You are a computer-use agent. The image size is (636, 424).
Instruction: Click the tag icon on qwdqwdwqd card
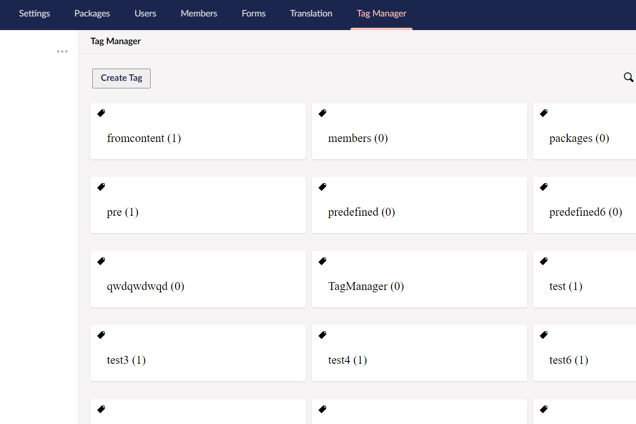pyautogui.click(x=101, y=262)
